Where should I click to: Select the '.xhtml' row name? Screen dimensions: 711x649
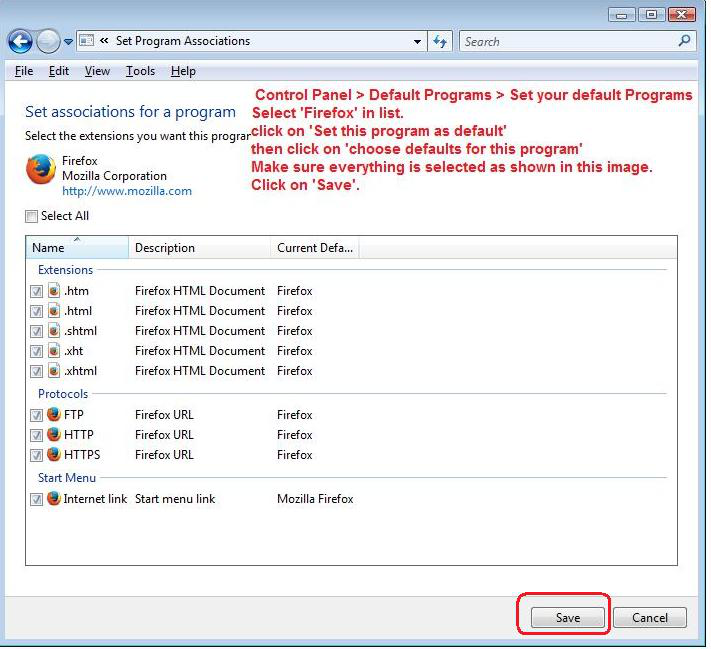pos(80,371)
